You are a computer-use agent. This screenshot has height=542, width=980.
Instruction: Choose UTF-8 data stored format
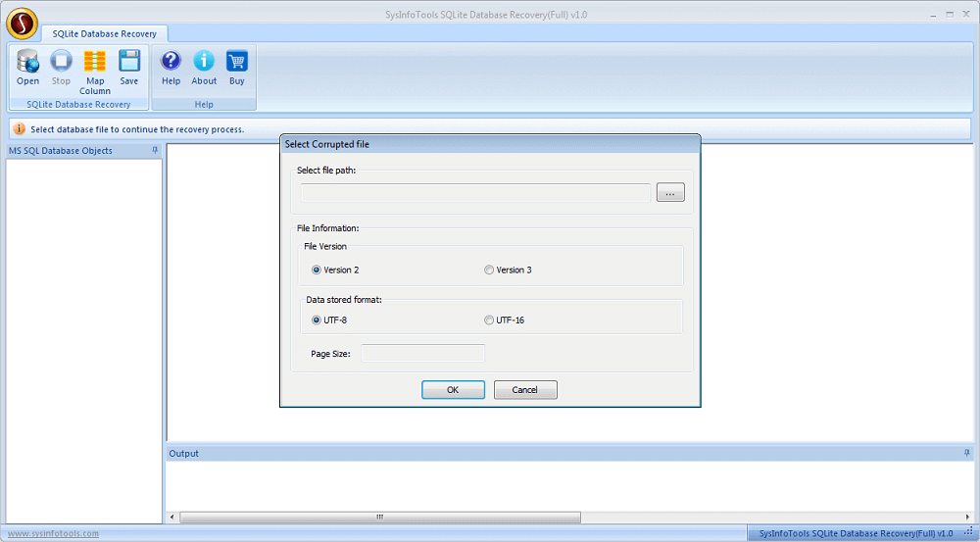coord(317,320)
